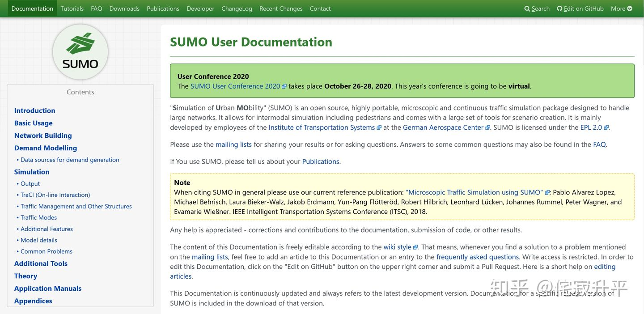This screenshot has width=644, height=314.
Task: Open the mailing lists link
Action: [233, 144]
